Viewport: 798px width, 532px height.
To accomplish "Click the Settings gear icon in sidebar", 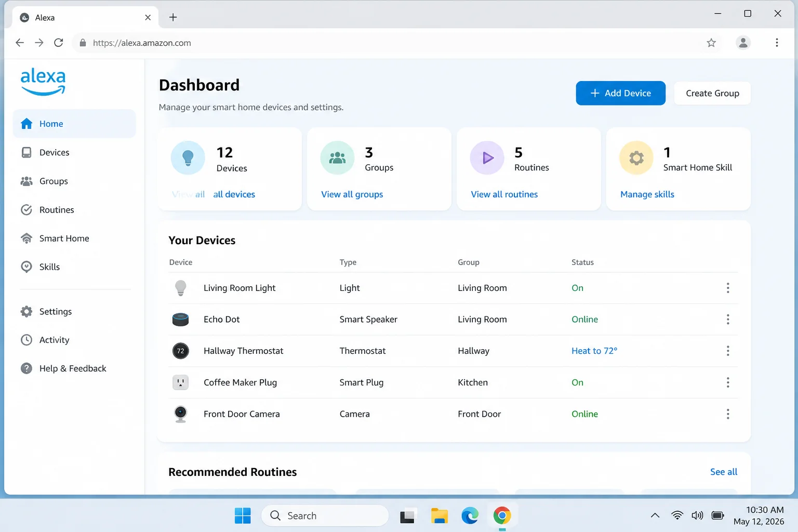I will pyautogui.click(x=26, y=312).
